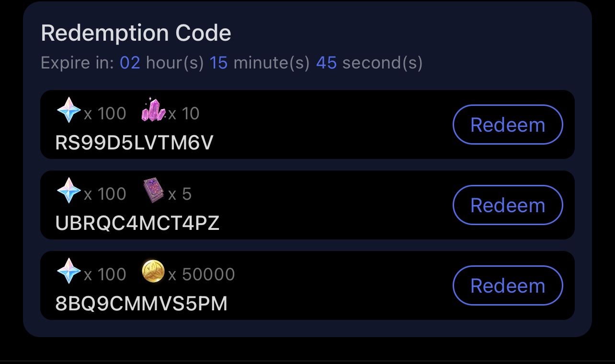Click the Expire in label
Screen dimensions: 615x364
(78, 63)
